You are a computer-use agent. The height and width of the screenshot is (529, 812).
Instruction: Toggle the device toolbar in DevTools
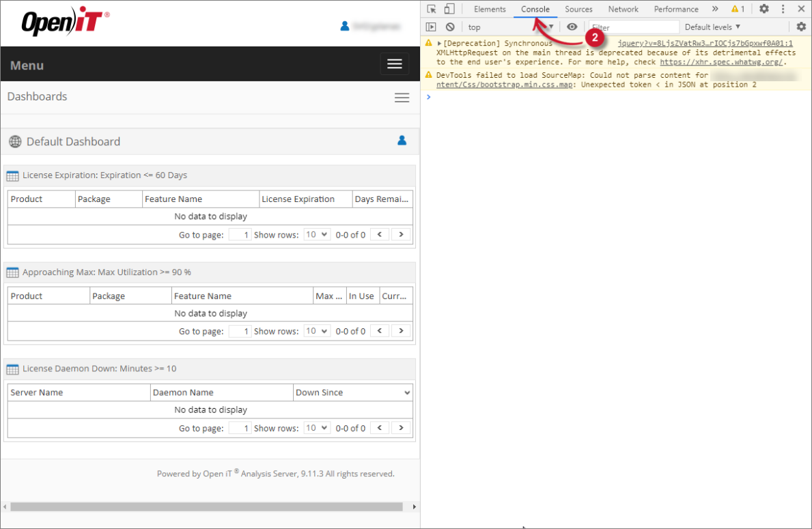click(x=449, y=8)
